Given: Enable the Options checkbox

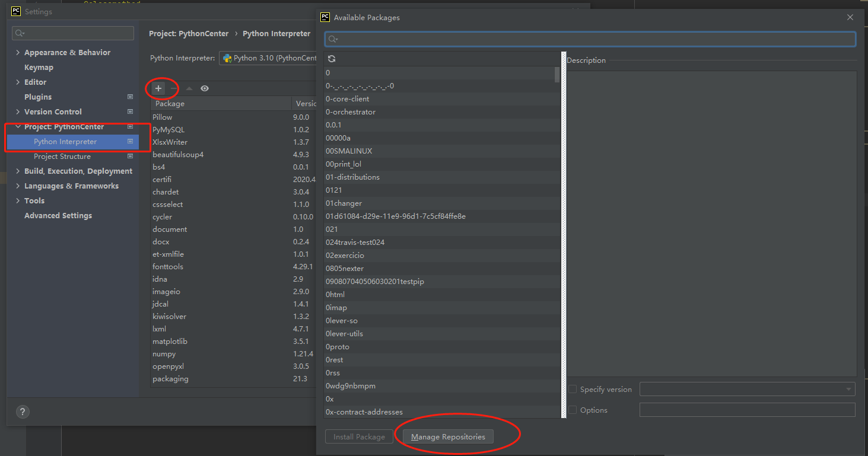Looking at the screenshot, I should (x=573, y=410).
